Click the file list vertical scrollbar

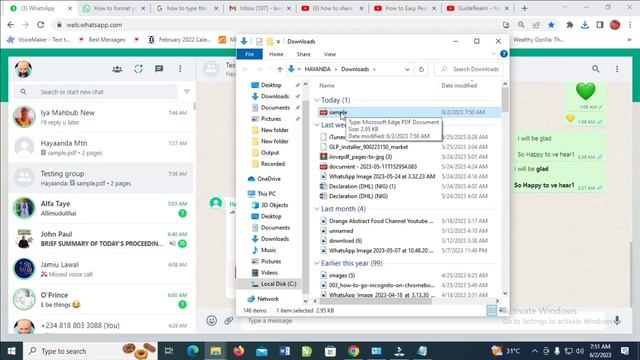(x=505, y=100)
